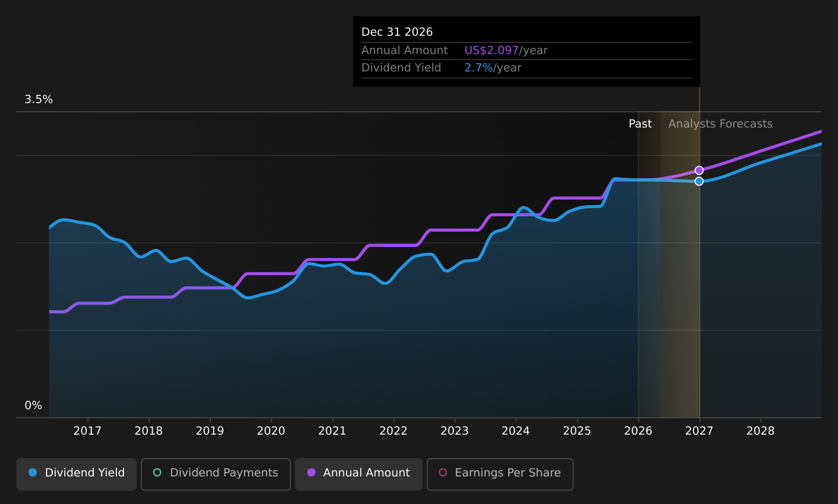The image size is (838, 504).
Task: Click the 2019 x-axis year label
Action: (210, 431)
